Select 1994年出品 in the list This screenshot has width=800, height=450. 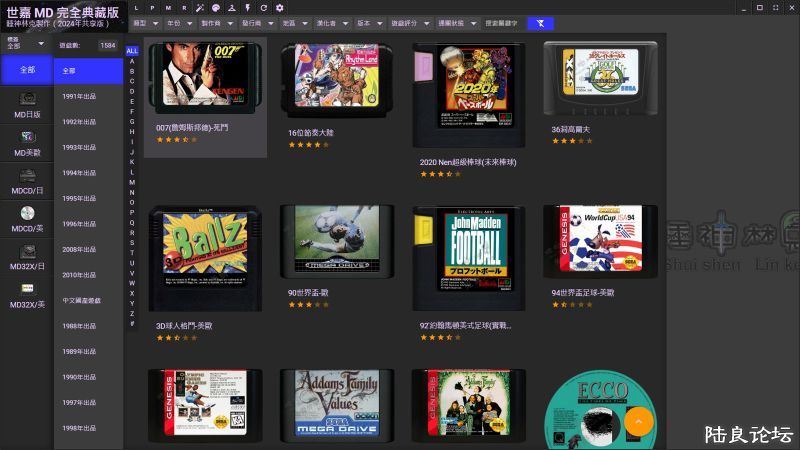coord(89,173)
